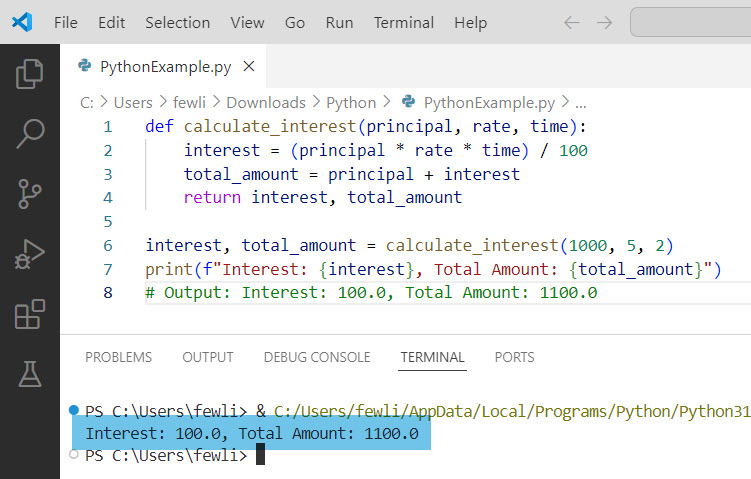Viewport: 751px width, 479px height.
Task: Open the Explorer view in activity bar
Action: (x=30, y=74)
